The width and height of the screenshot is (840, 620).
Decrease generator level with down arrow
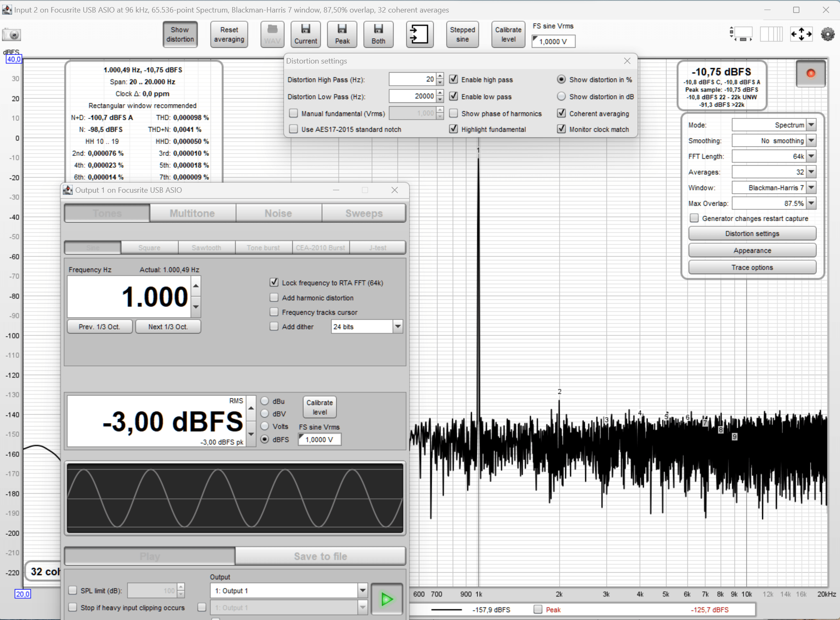251,434
